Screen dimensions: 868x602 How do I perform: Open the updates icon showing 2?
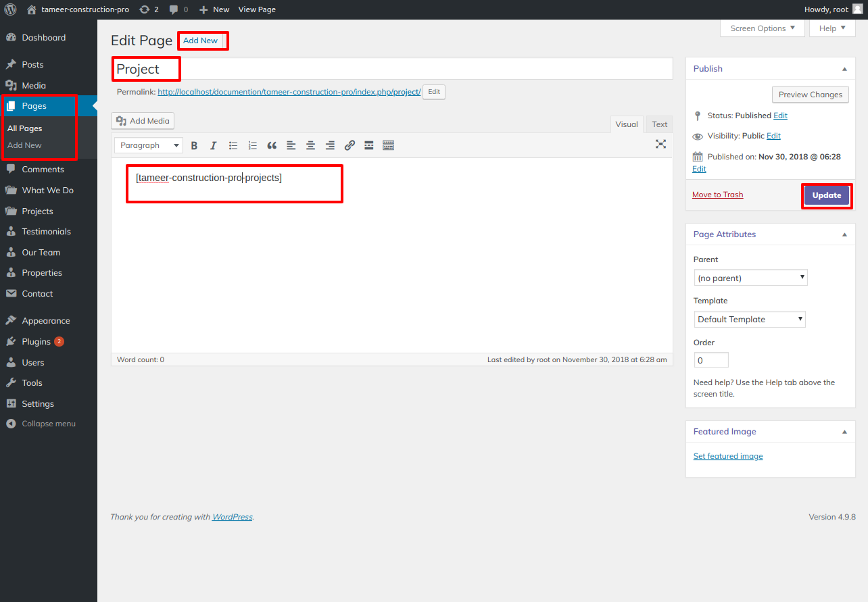[x=149, y=9]
